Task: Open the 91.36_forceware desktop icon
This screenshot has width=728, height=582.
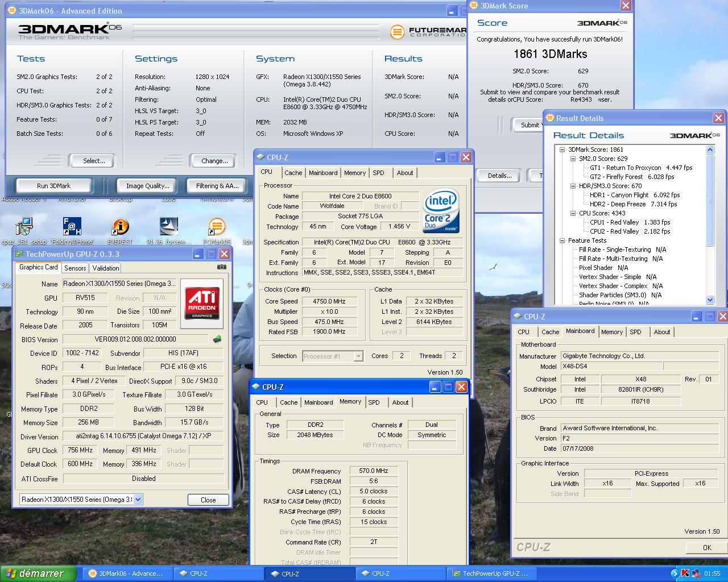Action: point(168,227)
